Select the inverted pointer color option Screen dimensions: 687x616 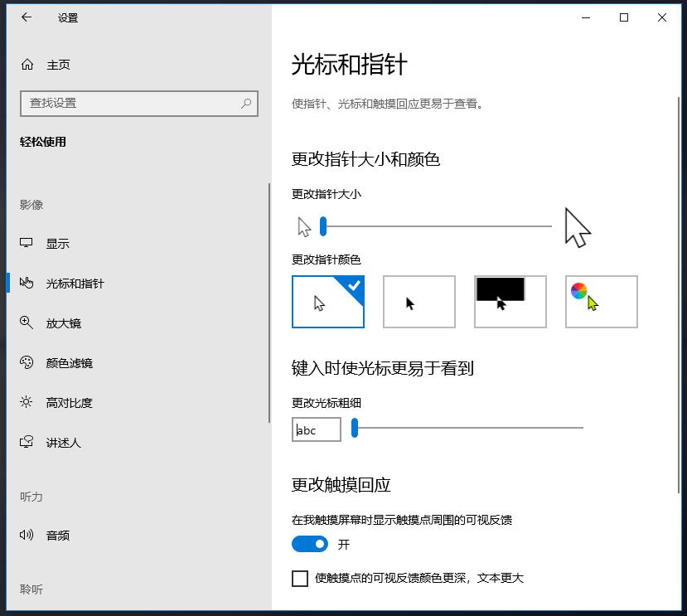click(x=510, y=302)
